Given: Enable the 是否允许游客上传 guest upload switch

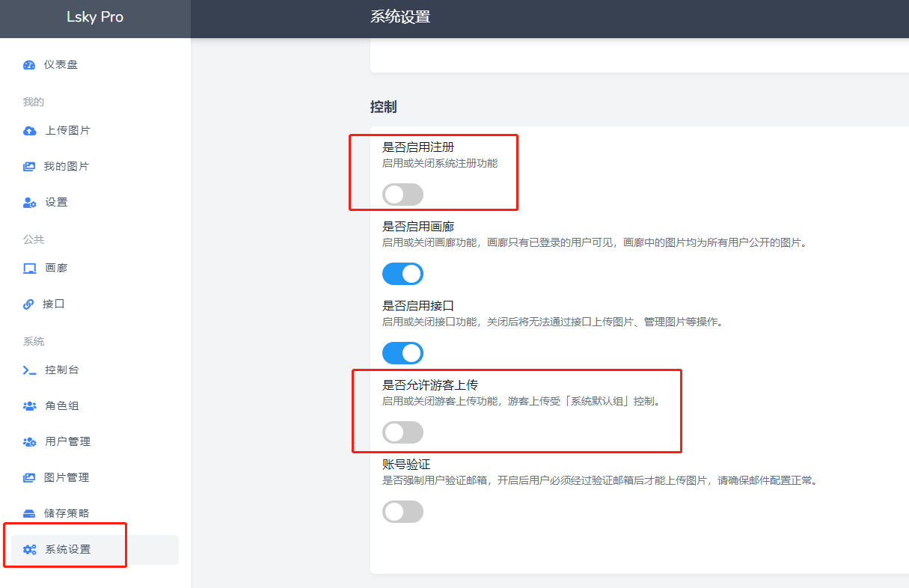Looking at the screenshot, I should pos(403,432).
